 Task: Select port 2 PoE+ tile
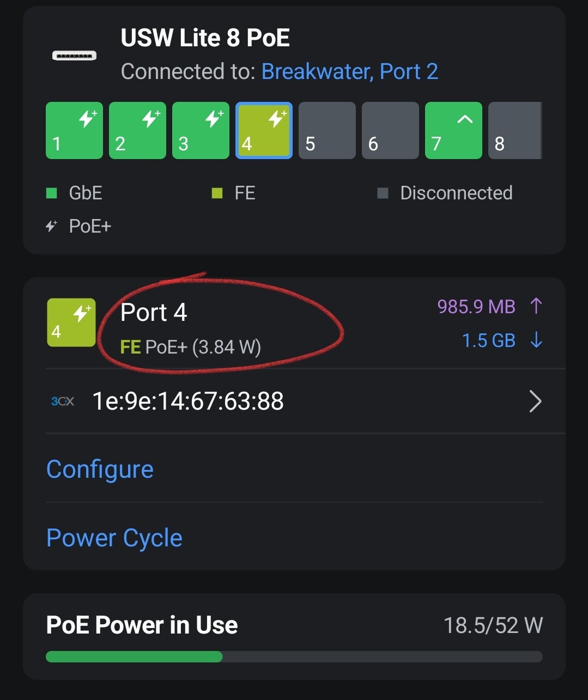pos(137,131)
